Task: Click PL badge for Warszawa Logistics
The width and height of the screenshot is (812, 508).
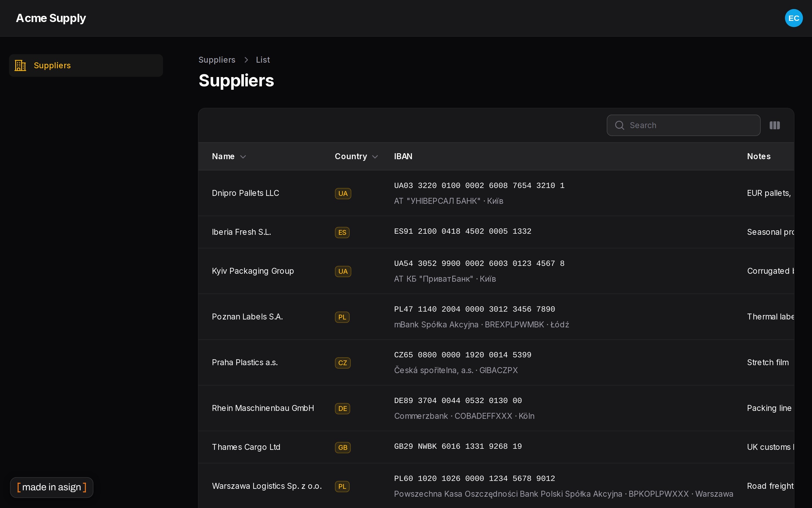Action: pyautogui.click(x=342, y=487)
